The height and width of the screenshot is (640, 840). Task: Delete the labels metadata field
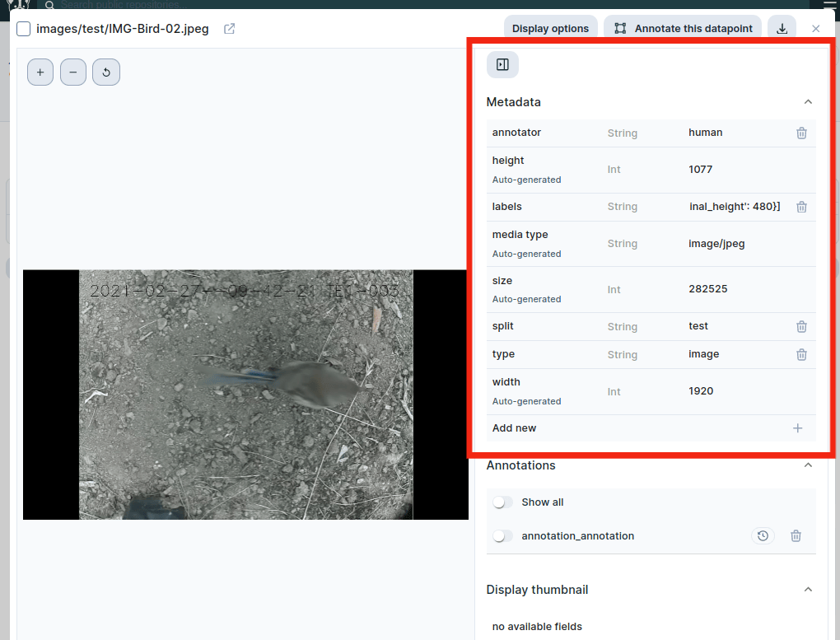pos(801,208)
